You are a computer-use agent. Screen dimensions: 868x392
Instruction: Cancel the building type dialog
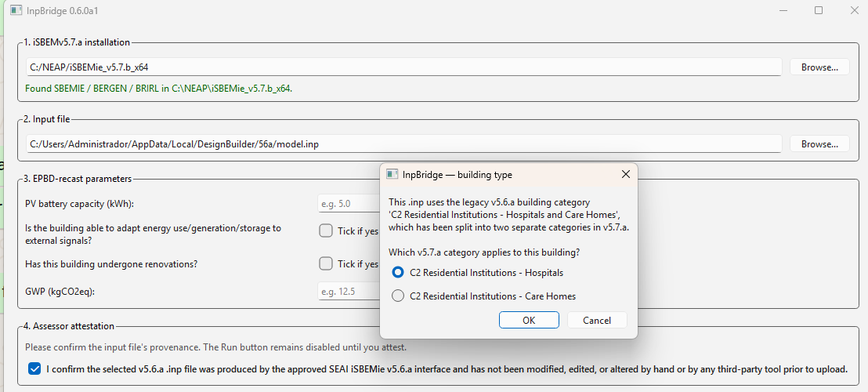pos(597,320)
